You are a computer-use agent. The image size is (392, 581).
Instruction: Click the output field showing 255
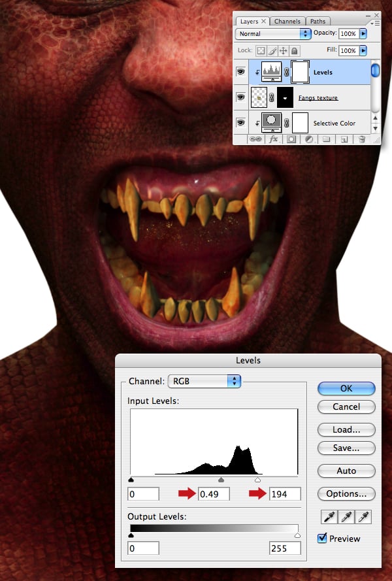285,548
